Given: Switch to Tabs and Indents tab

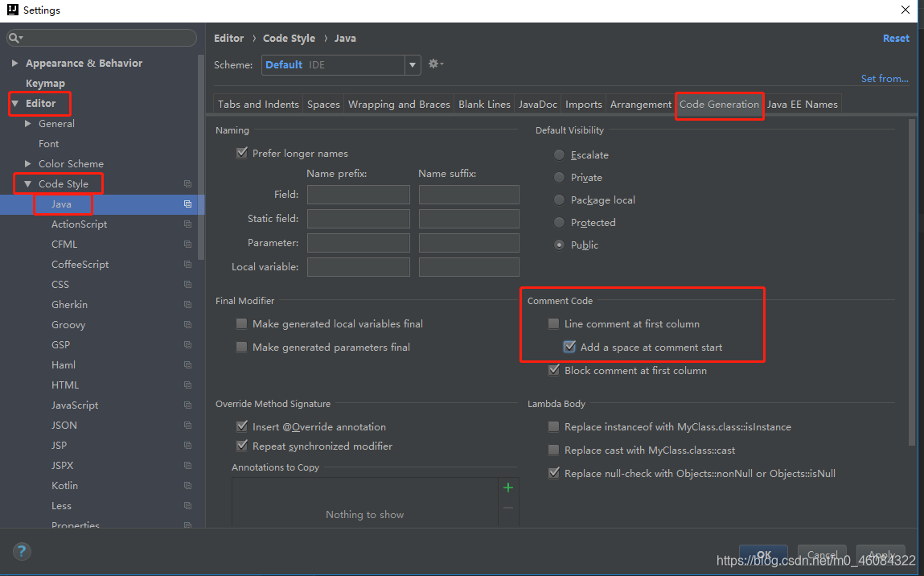Looking at the screenshot, I should tap(258, 105).
